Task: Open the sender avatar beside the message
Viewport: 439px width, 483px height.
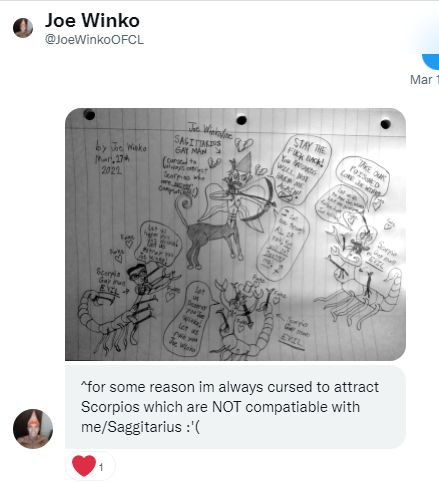Action: (x=33, y=429)
